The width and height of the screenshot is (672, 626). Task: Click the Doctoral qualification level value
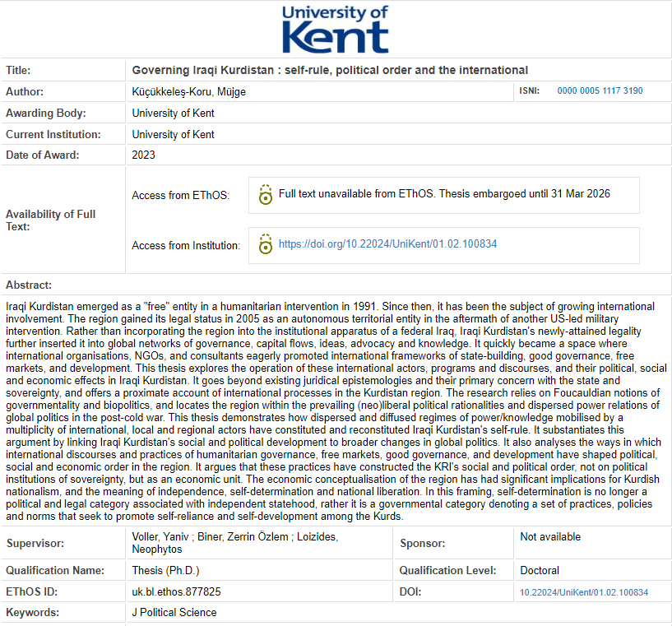(541, 570)
